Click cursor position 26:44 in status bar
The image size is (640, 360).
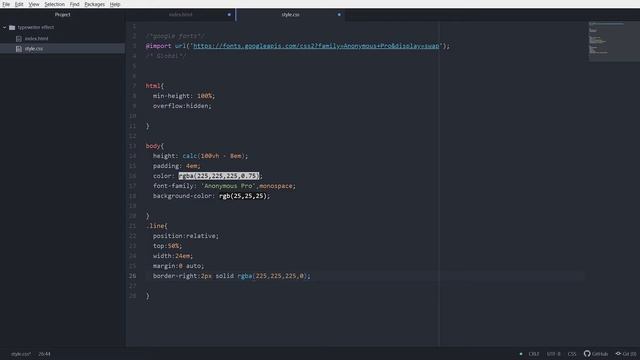pyautogui.click(x=44, y=354)
